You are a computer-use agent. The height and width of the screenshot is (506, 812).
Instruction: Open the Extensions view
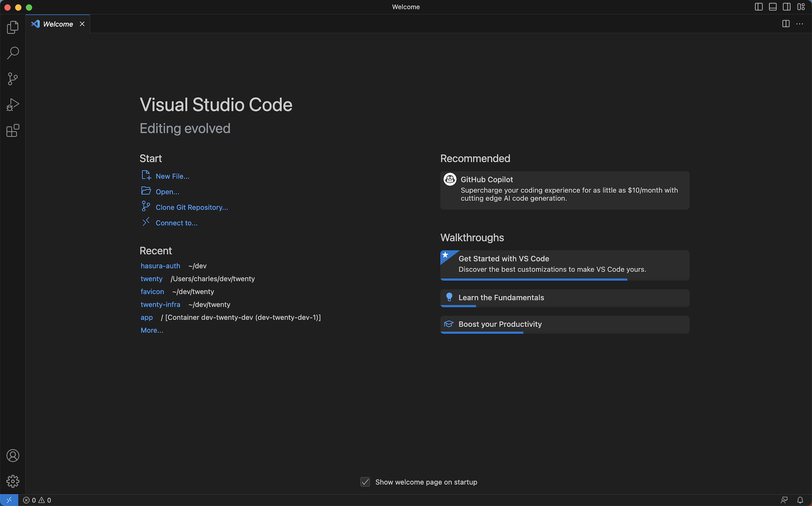pos(13,131)
